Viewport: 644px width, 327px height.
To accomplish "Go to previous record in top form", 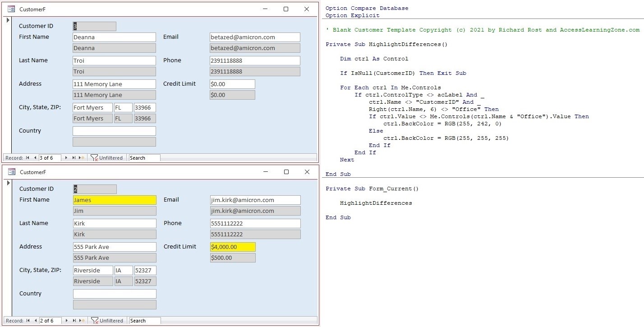I will (x=35, y=158).
